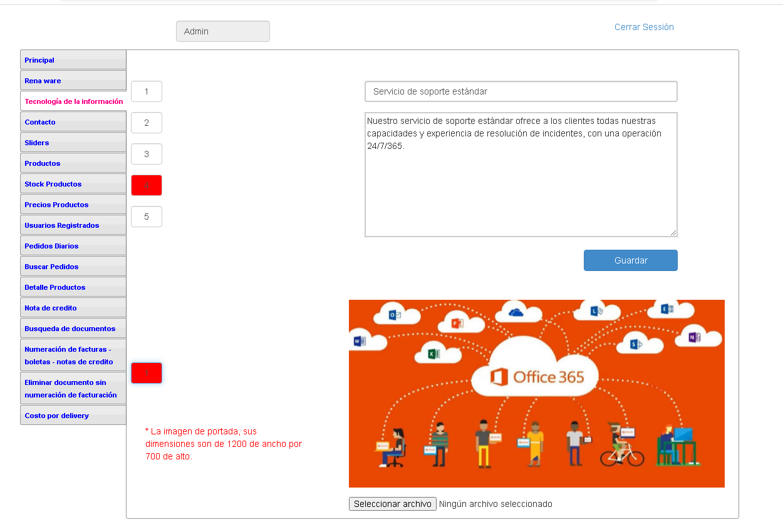Click the red highlighted number 4 button

147,185
